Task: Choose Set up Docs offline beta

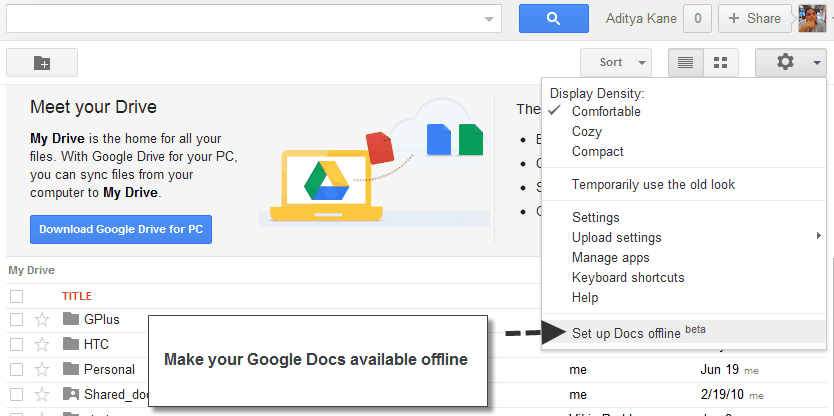Action: coord(683,332)
